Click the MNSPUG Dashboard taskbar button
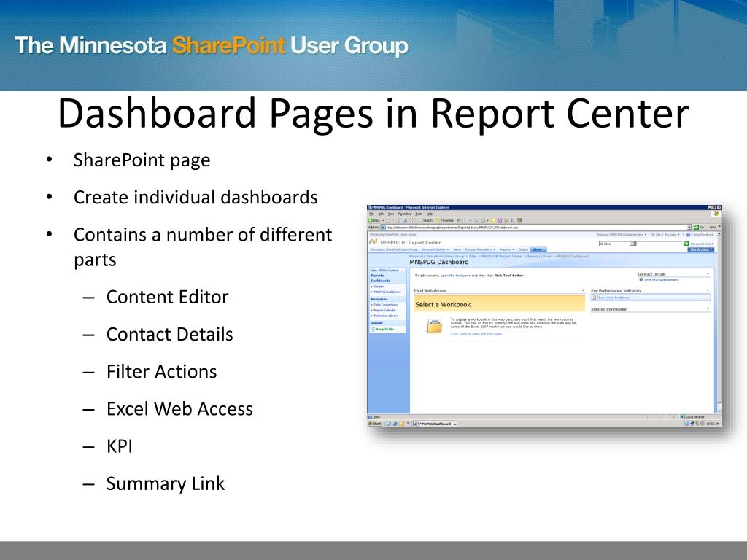 pos(435,424)
